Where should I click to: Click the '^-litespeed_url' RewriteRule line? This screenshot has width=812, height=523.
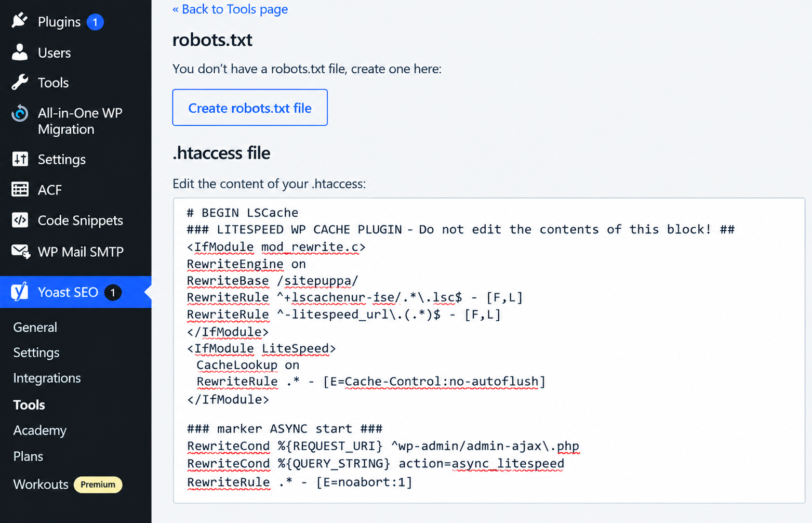click(x=344, y=315)
